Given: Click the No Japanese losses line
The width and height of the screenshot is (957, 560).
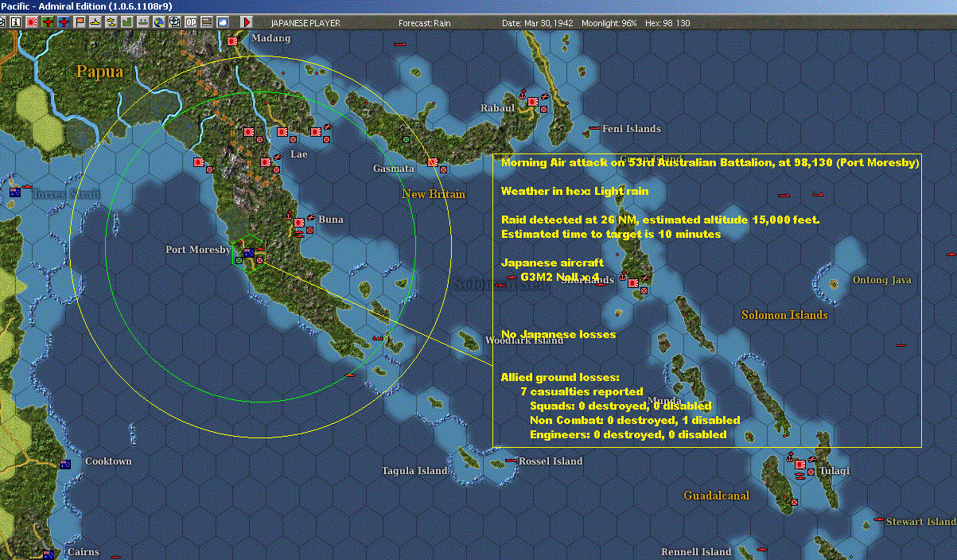Looking at the screenshot, I should tap(558, 335).
